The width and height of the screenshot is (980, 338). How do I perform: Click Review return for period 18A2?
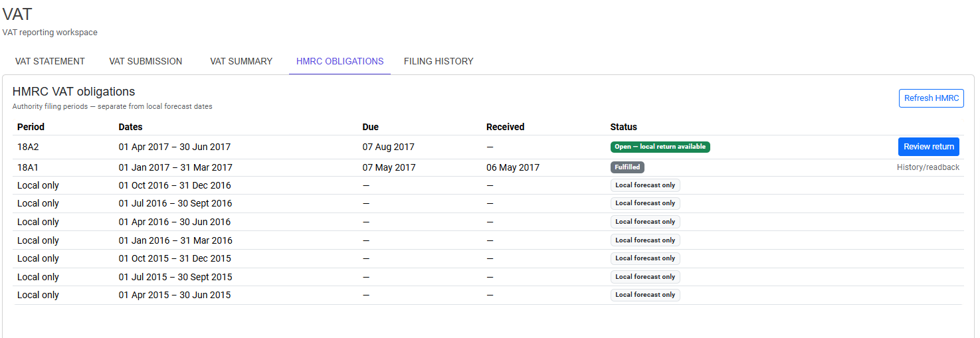[928, 147]
